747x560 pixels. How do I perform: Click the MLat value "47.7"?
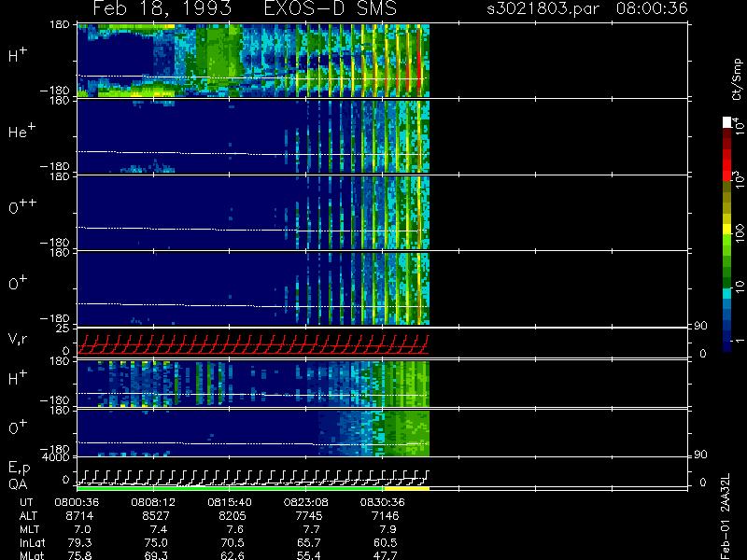coord(385,555)
